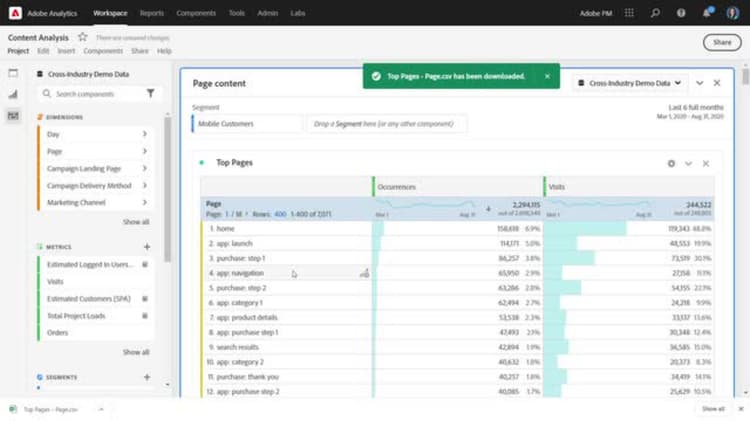Select the Orders metric
The height and width of the screenshot is (421, 750).
tap(95, 332)
